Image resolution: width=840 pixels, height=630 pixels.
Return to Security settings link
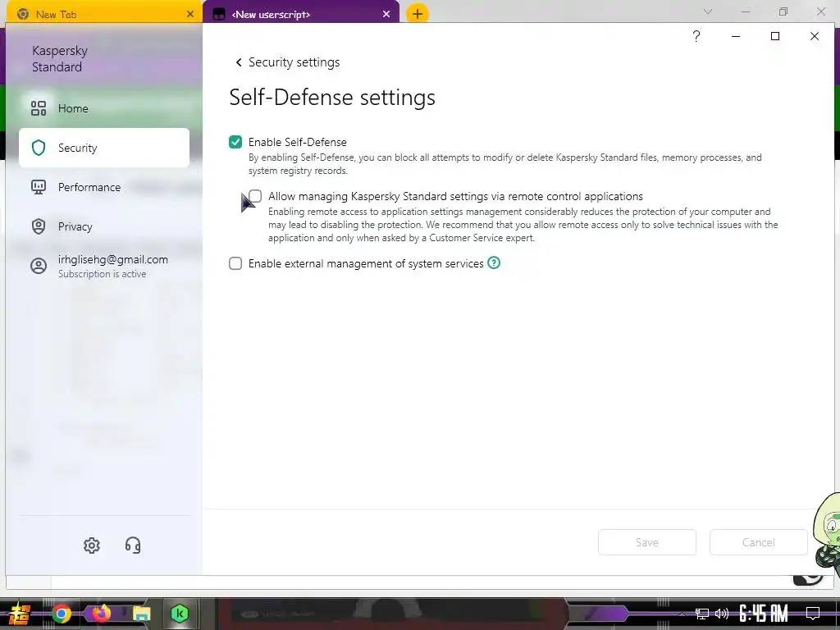tap(294, 62)
